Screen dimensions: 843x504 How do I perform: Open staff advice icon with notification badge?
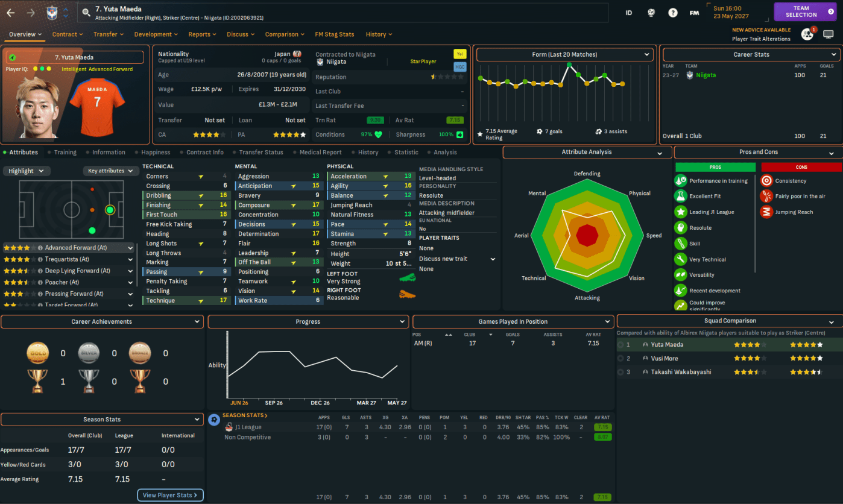[807, 34]
